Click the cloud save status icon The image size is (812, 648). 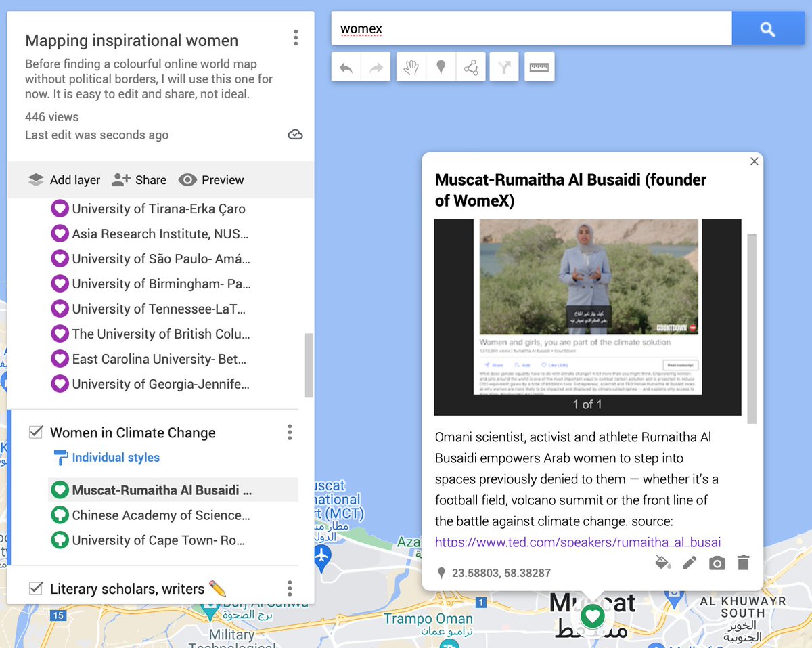pyautogui.click(x=295, y=134)
